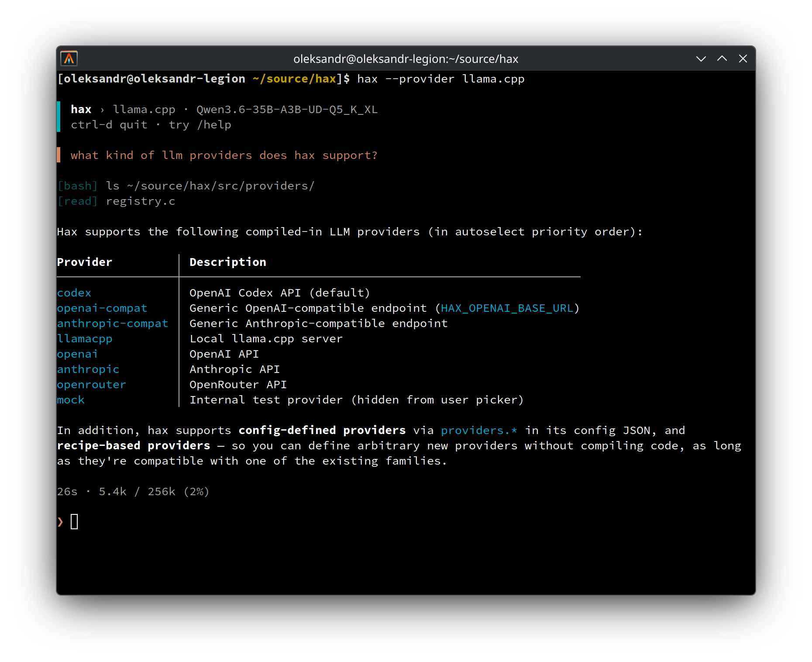Click the [read] registry.c line

(x=116, y=201)
